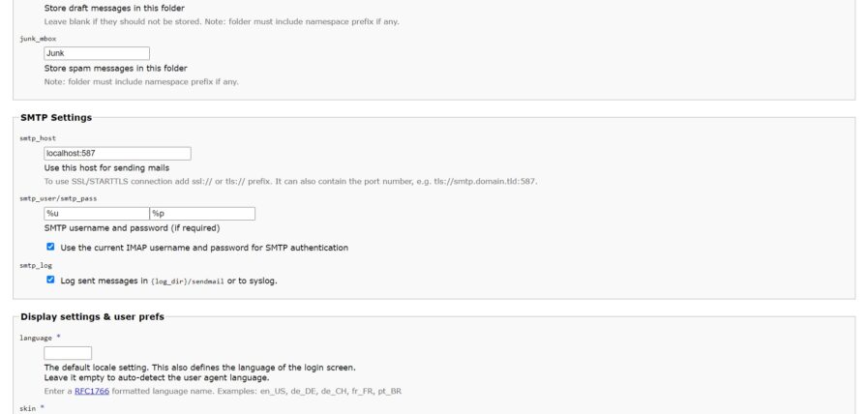Toggle the smtp_log checkbox
This screenshot has height=414, width=868.
50,281
